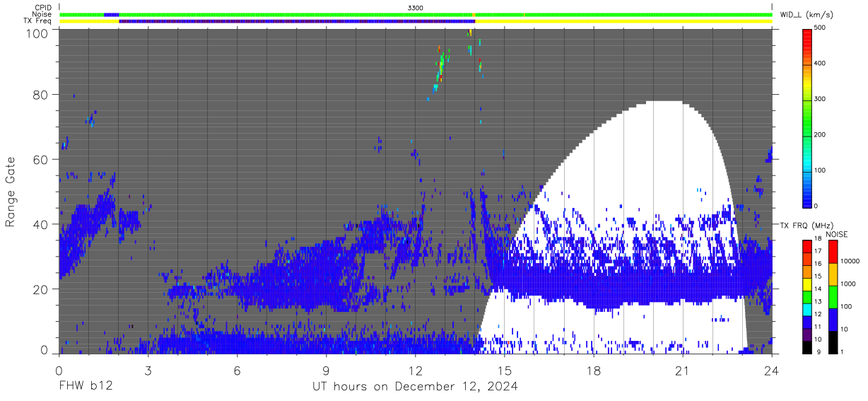Click the WID⊥ (km/s) colorbar title
This screenshot has height=401, width=868.
click(806, 14)
